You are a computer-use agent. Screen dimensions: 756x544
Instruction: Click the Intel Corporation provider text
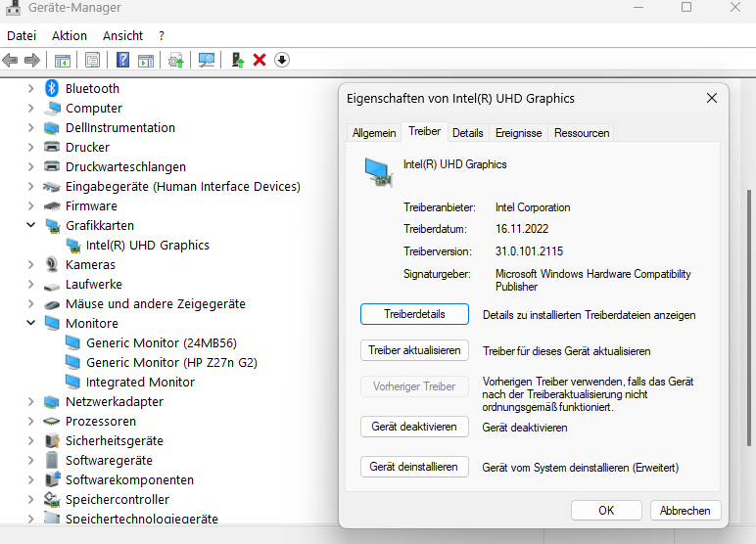pyautogui.click(x=533, y=207)
